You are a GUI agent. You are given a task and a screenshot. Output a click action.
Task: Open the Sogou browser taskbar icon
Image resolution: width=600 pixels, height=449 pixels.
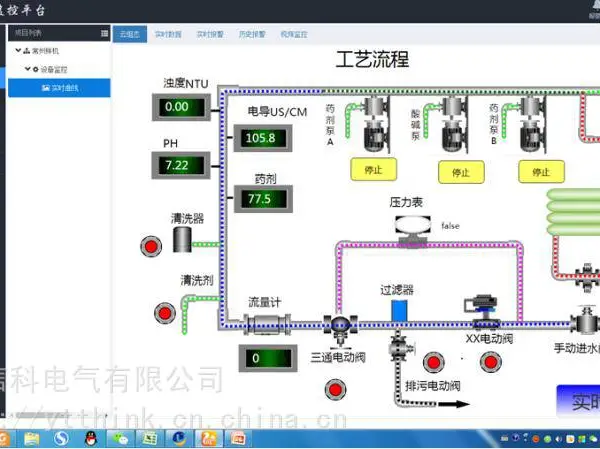click(x=61, y=439)
